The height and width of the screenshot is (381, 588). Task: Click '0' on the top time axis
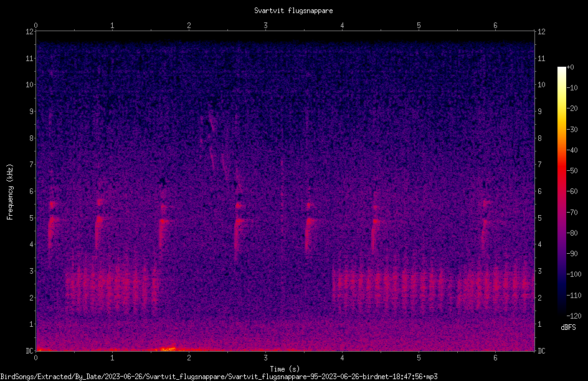(36, 26)
